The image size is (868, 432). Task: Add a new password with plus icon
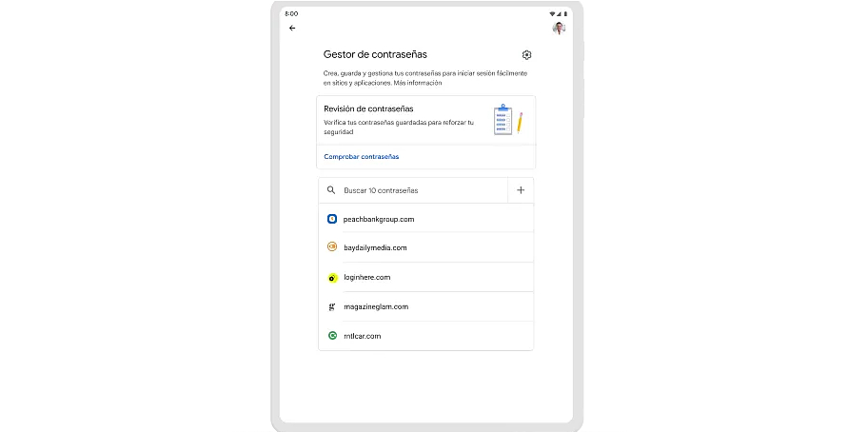[521, 190]
